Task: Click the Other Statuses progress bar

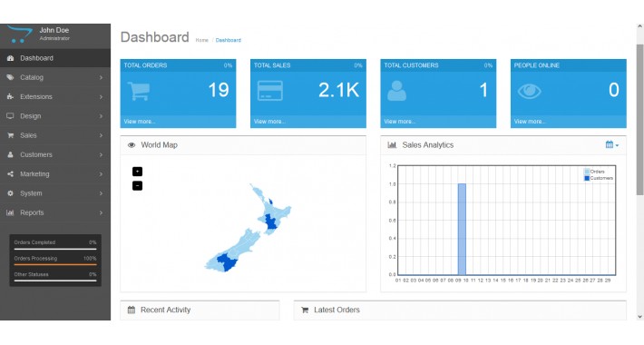Action: [x=55, y=281]
